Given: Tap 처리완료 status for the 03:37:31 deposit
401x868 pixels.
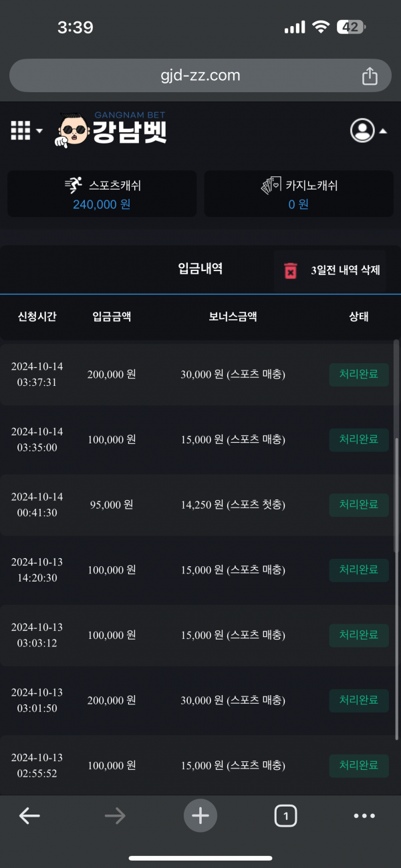Looking at the screenshot, I should point(359,374).
